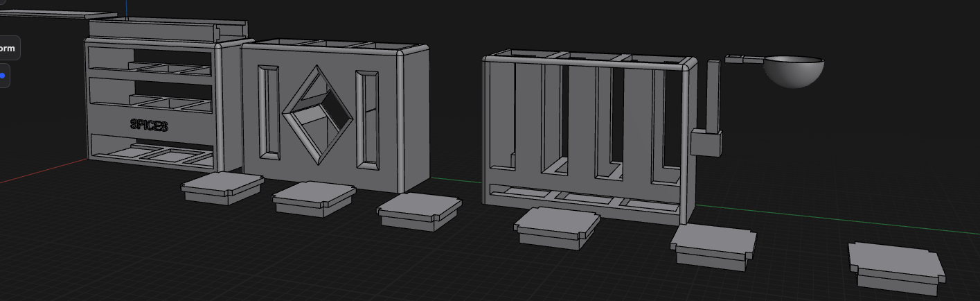Select the measuring spoon bowl model

click(794, 72)
